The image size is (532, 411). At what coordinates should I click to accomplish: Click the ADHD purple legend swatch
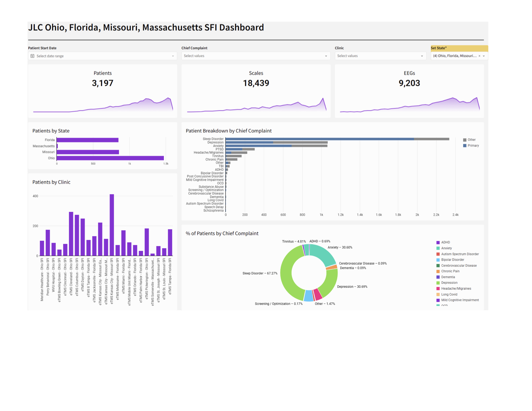pyautogui.click(x=438, y=242)
